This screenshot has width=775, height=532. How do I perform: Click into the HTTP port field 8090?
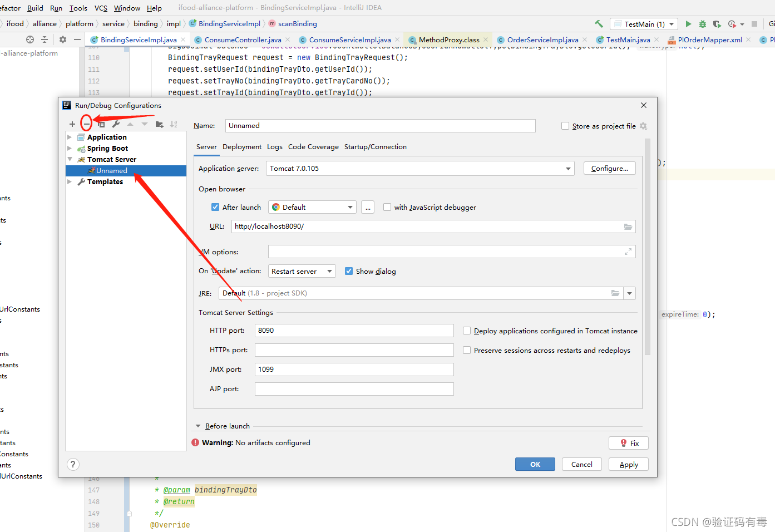(x=354, y=331)
